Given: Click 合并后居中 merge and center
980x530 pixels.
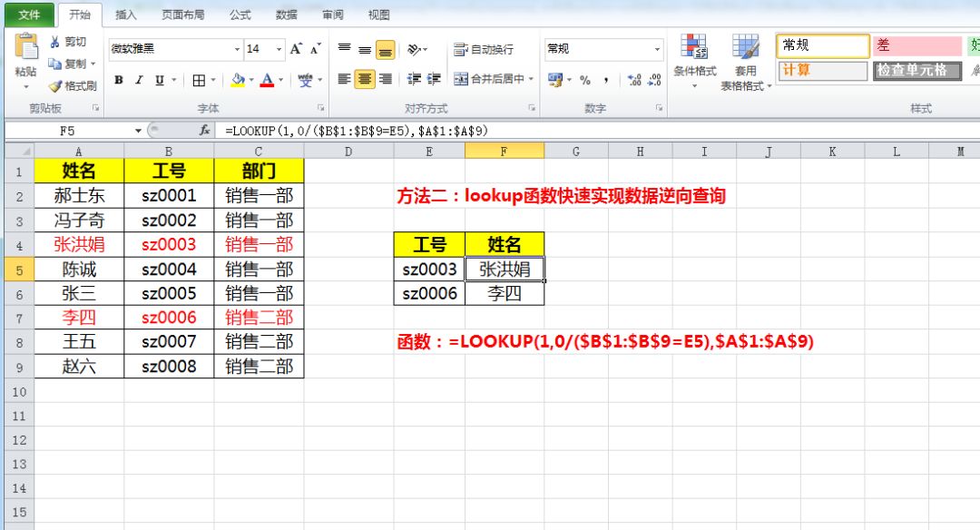Looking at the screenshot, I should tap(489, 79).
